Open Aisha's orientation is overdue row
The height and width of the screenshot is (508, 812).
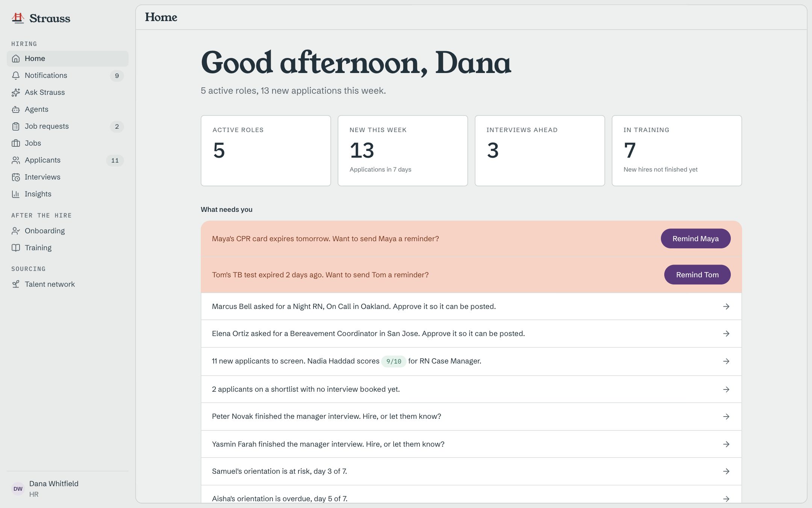(x=471, y=494)
